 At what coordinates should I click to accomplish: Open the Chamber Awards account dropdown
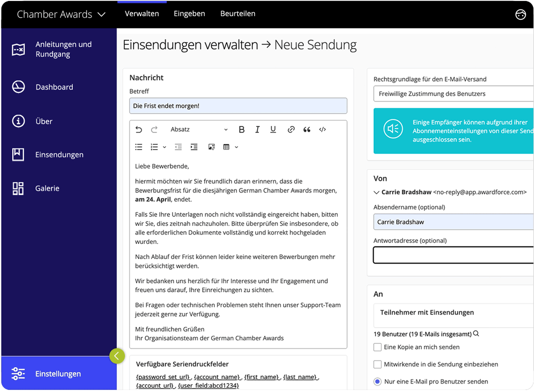click(x=61, y=14)
